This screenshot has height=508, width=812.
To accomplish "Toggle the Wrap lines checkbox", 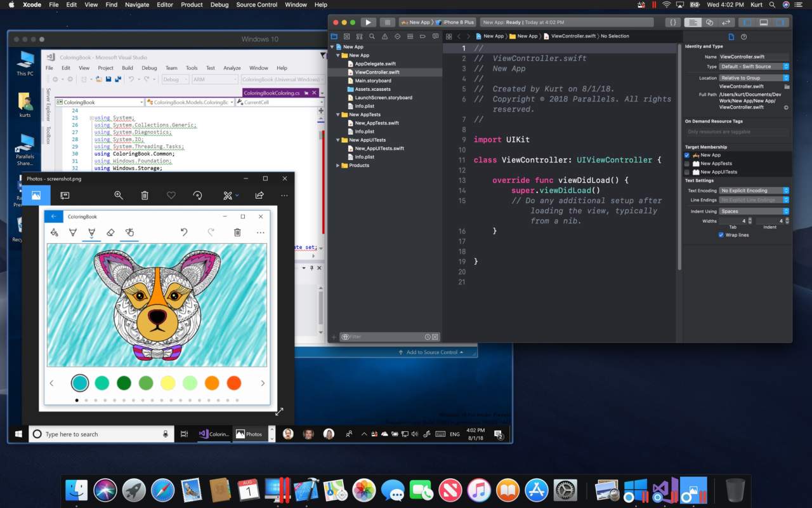I will point(721,235).
